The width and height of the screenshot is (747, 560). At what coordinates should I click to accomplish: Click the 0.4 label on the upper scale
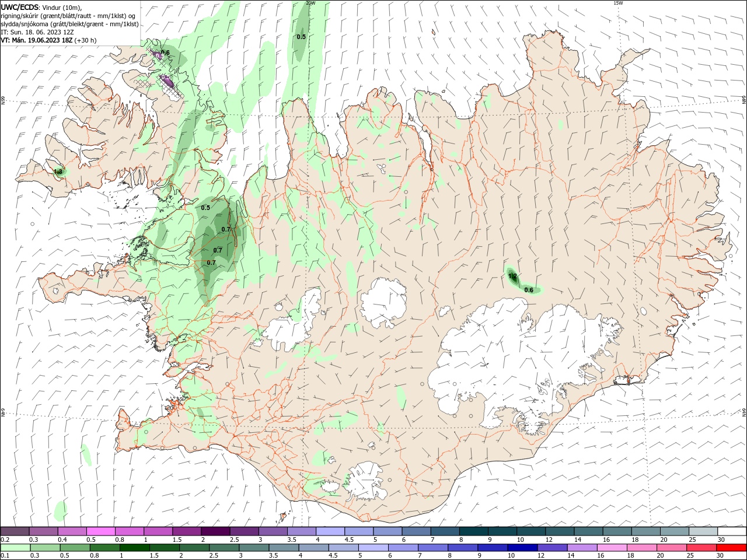pos(62,540)
